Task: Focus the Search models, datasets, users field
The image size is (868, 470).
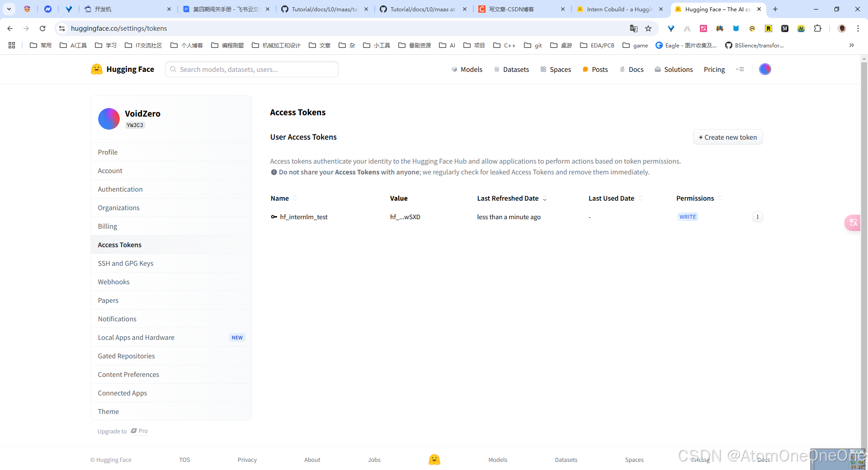Action: click(x=252, y=69)
